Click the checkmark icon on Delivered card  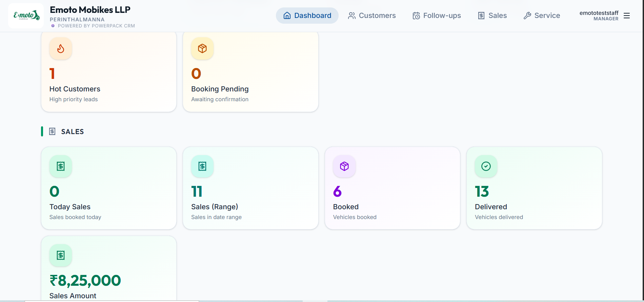coord(486,166)
